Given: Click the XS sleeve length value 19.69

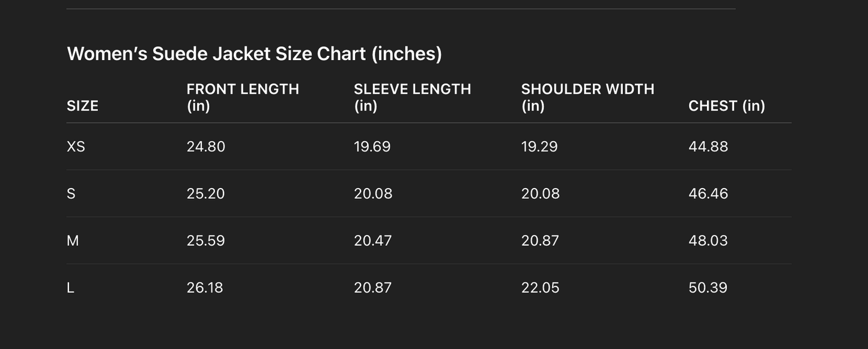Looking at the screenshot, I should [372, 147].
